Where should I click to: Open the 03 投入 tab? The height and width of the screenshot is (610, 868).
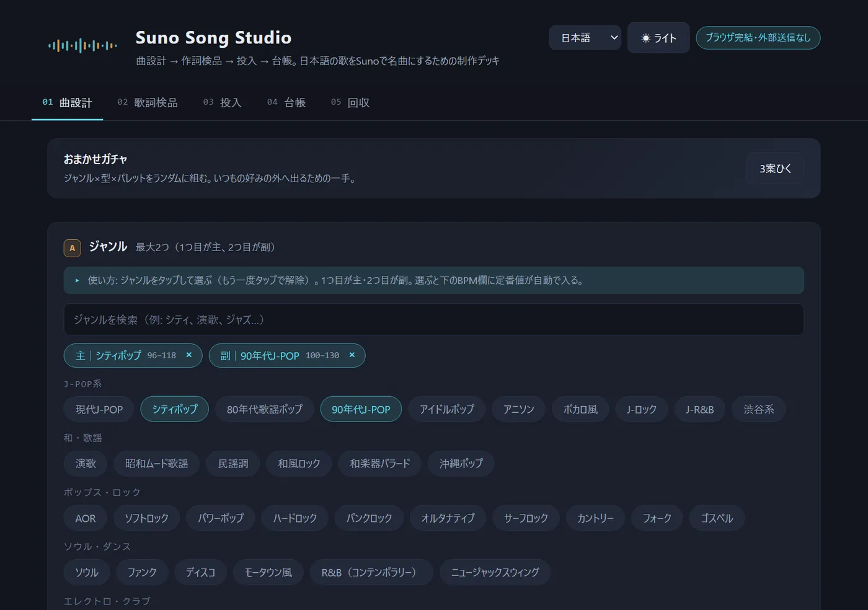point(222,102)
